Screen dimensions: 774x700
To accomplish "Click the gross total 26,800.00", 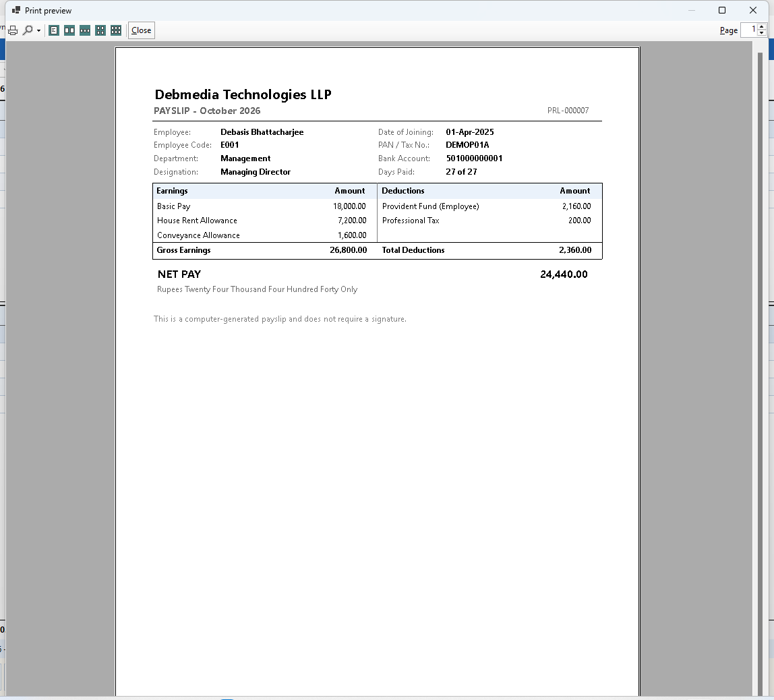I will (348, 250).
